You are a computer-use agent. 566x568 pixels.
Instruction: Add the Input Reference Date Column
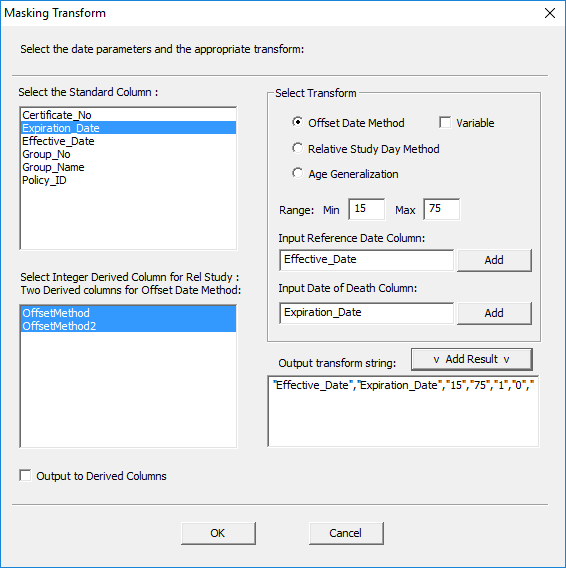pyautogui.click(x=494, y=260)
